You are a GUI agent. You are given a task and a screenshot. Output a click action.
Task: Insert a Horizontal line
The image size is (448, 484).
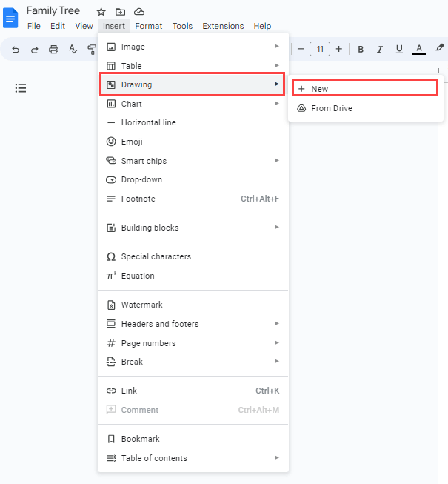coord(193,122)
